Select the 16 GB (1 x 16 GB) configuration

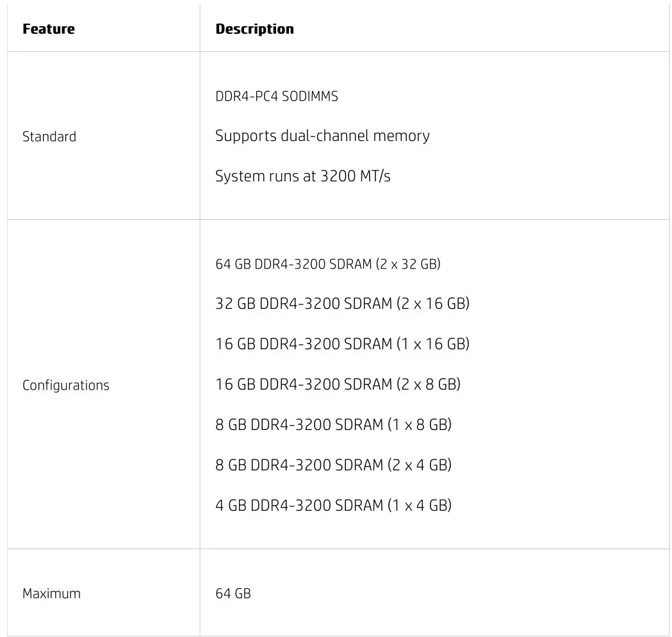click(x=342, y=344)
